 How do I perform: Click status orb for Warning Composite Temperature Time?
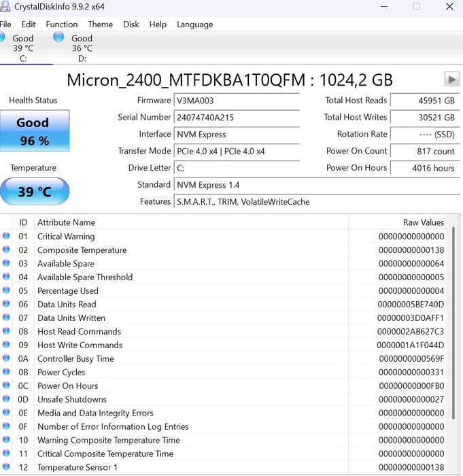(6, 439)
